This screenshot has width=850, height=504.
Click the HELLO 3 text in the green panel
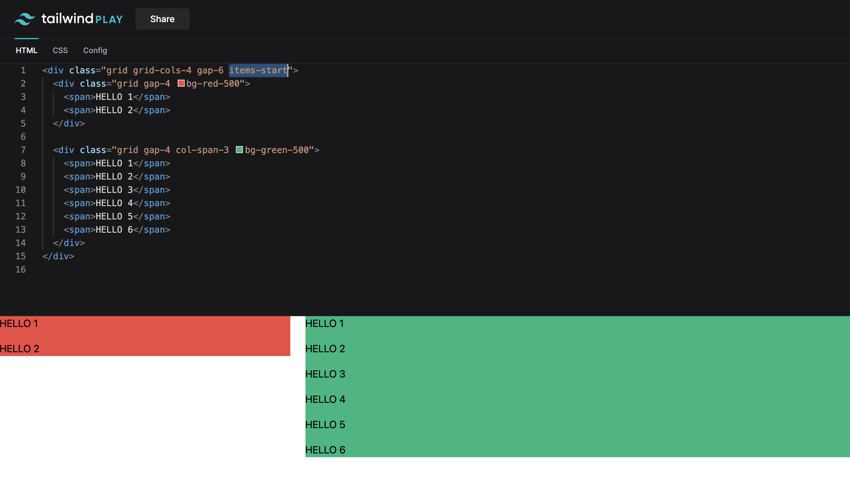click(325, 374)
